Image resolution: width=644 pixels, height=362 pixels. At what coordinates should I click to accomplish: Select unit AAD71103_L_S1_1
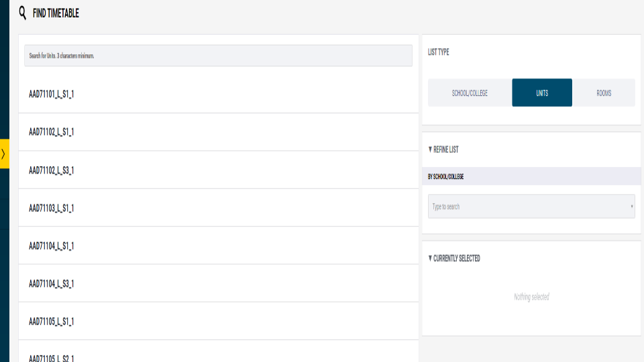219,208
